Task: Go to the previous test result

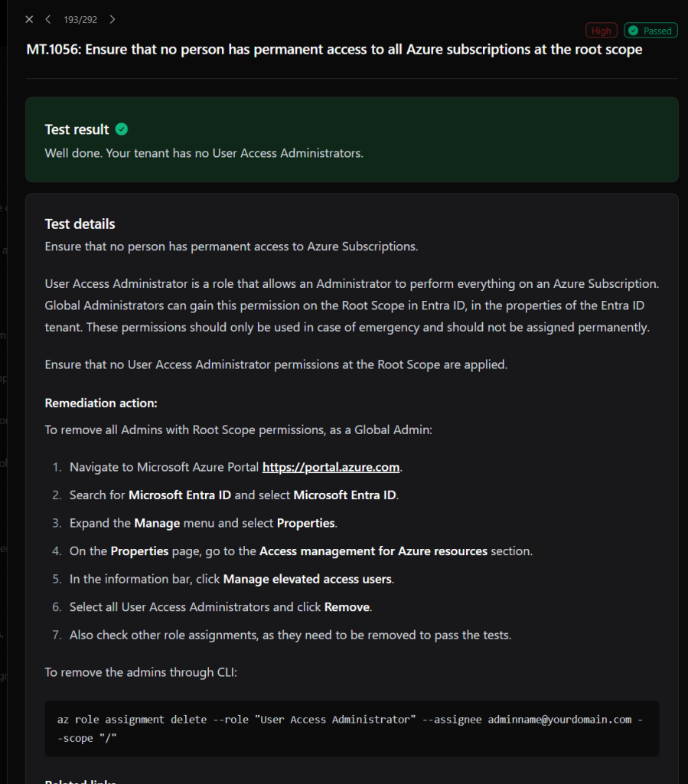Action: pos(48,19)
